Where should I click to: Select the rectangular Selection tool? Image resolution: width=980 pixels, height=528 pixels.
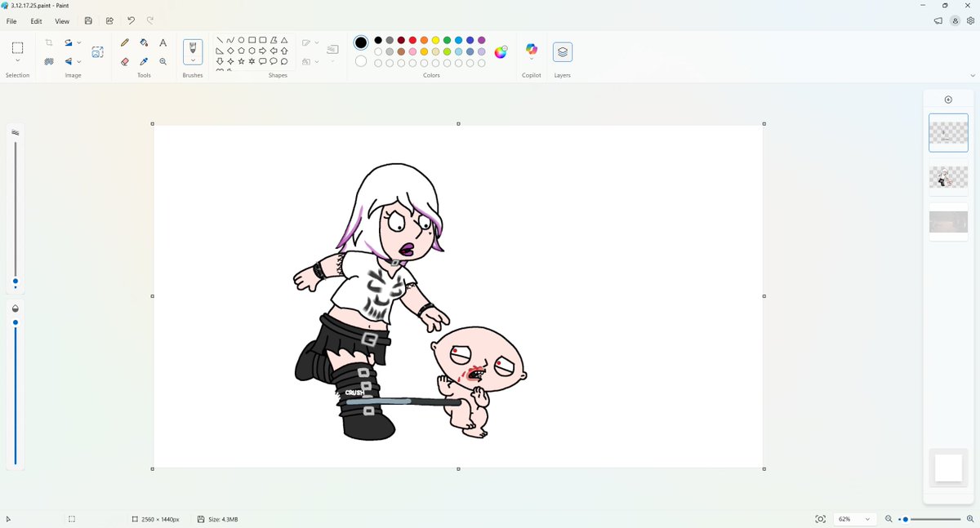[x=17, y=47]
